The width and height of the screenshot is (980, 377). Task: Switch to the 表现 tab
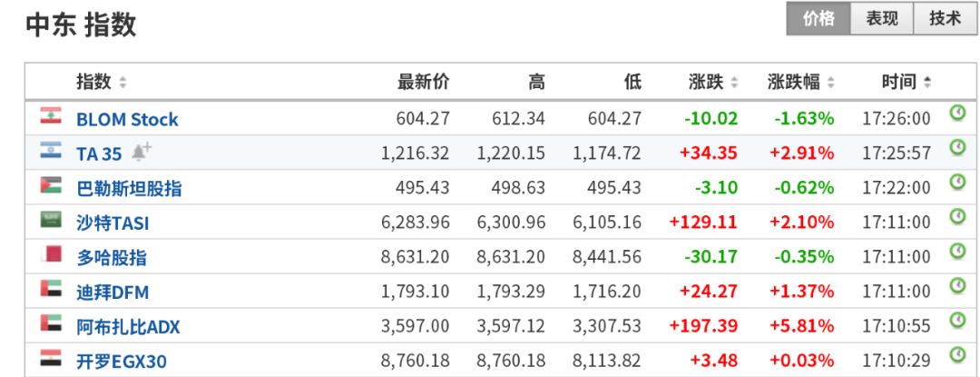pyautogui.click(x=882, y=19)
